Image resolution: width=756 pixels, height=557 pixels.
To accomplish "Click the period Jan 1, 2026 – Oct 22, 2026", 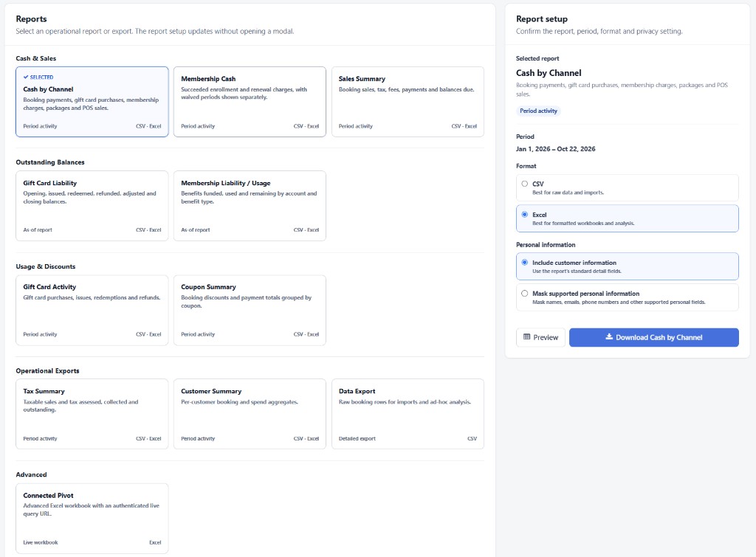I will coord(555,149).
